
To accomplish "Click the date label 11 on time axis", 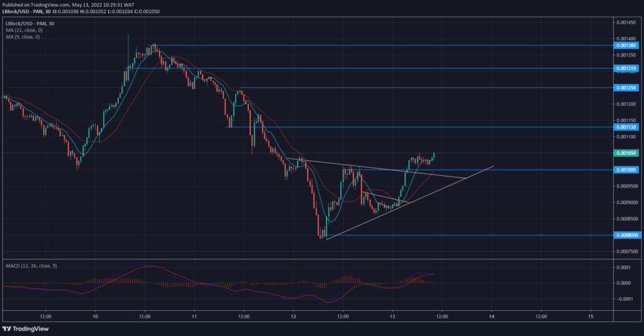I will tap(194, 317).
